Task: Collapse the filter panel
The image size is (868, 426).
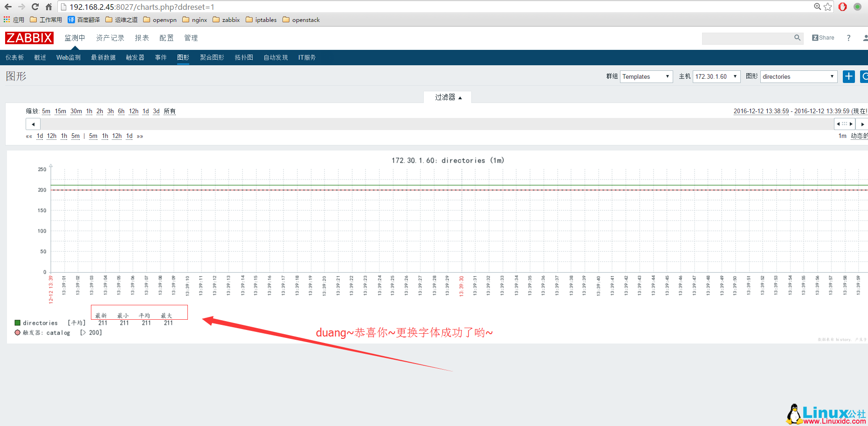Action: 448,97
